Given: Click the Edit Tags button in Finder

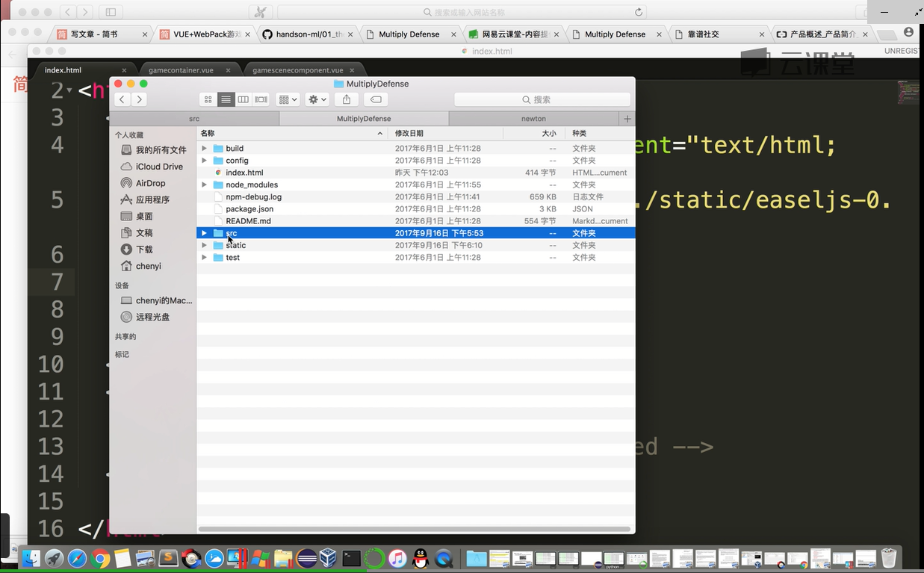Looking at the screenshot, I should 376,99.
